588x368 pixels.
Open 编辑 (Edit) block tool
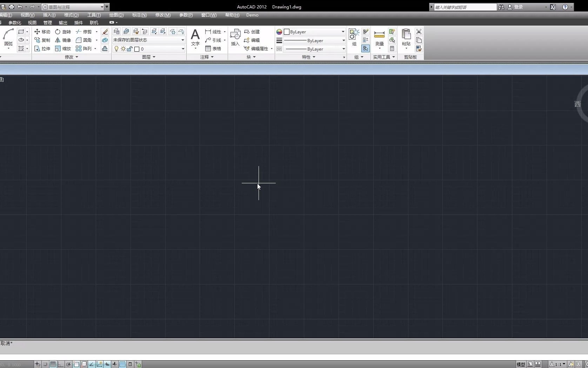[x=252, y=40]
